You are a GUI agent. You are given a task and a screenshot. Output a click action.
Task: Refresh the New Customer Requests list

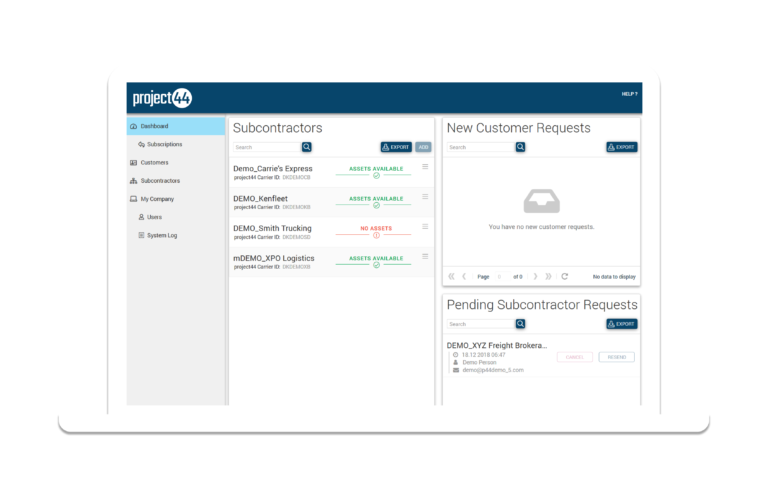565,277
